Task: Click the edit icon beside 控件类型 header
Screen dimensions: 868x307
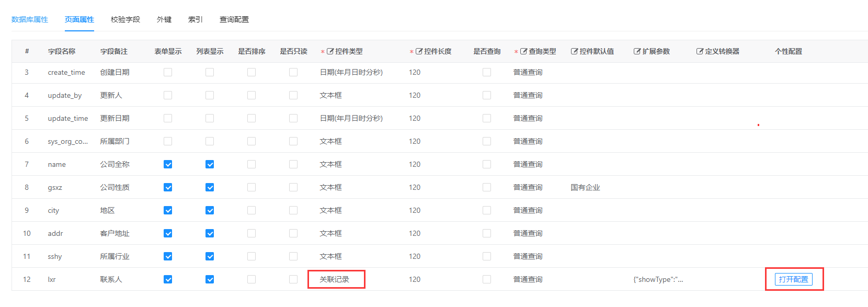Action: (x=330, y=51)
